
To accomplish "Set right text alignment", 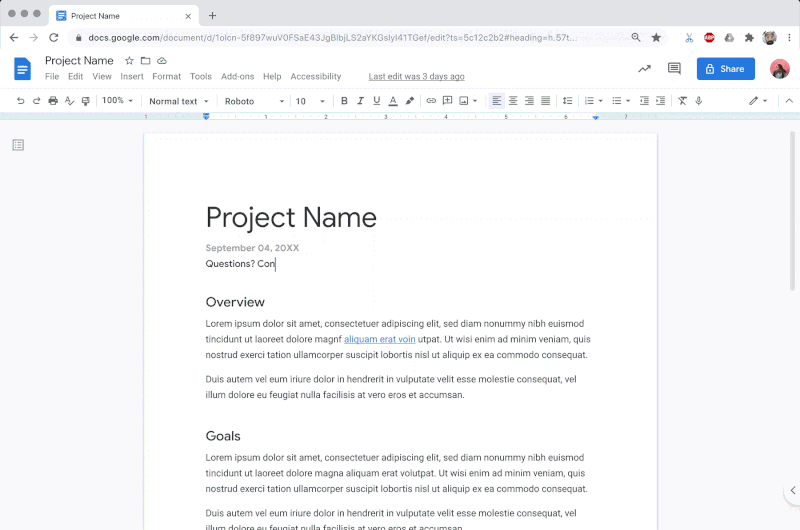I will (529, 101).
